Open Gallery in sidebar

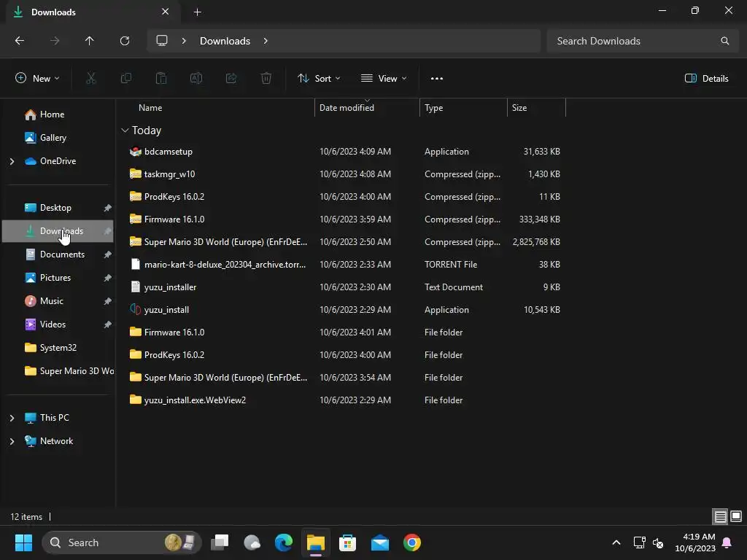pyautogui.click(x=53, y=138)
